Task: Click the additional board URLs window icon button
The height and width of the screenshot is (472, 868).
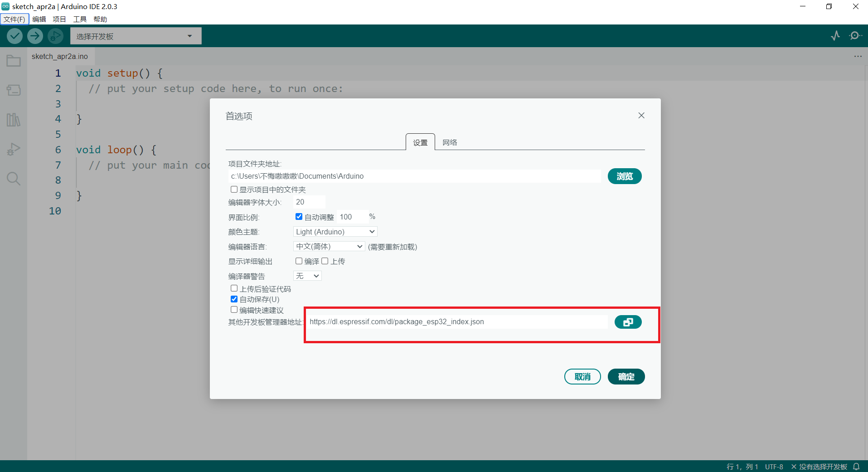Action: point(628,322)
